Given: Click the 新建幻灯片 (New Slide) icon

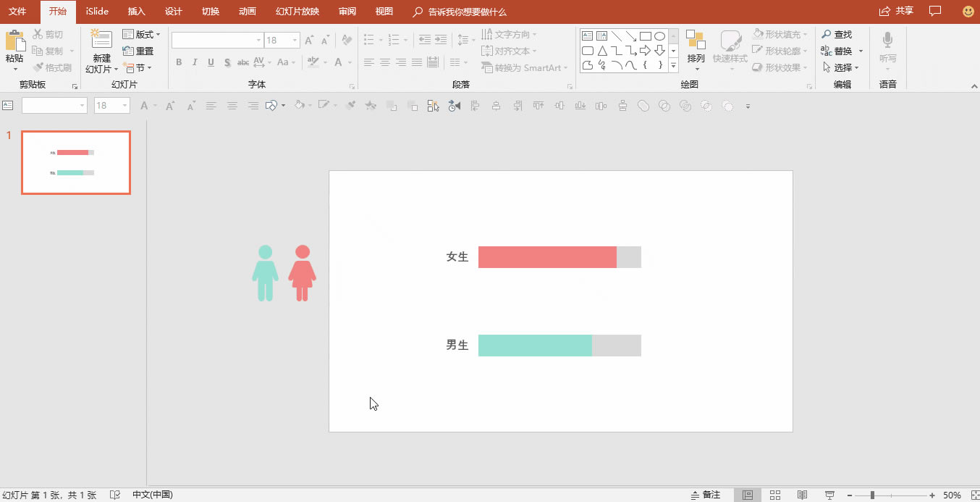Looking at the screenshot, I should tap(101, 41).
